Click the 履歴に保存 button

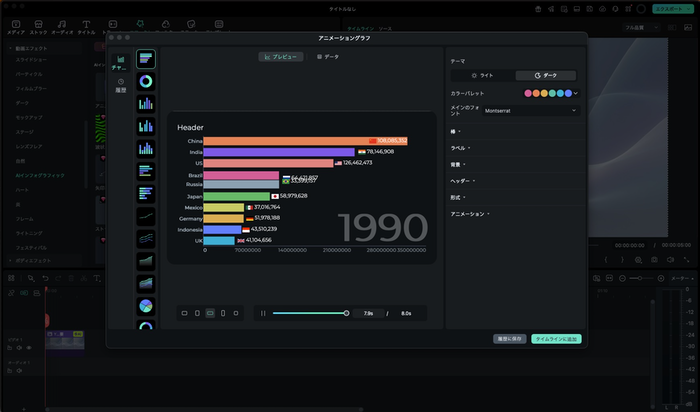click(x=509, y=339)
